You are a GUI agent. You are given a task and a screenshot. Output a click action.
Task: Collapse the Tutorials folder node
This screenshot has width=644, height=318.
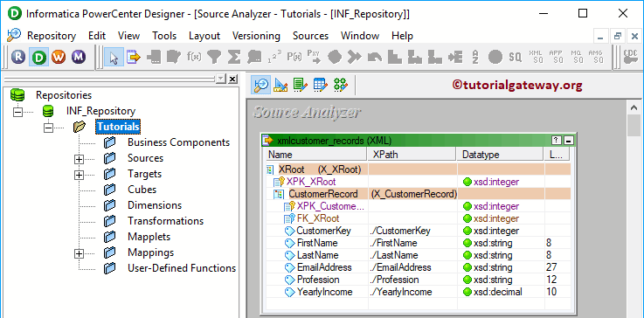click(48, 128)
